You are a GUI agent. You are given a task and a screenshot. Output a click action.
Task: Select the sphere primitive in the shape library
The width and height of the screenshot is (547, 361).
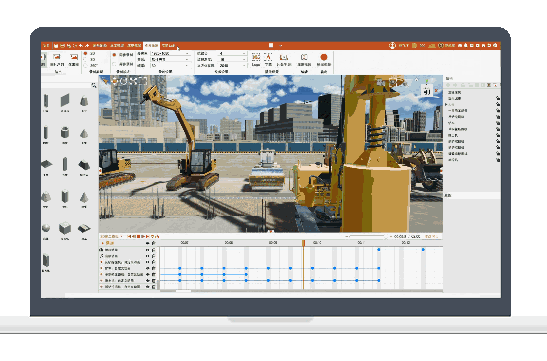pyautogui.click(x=46, y=228)
